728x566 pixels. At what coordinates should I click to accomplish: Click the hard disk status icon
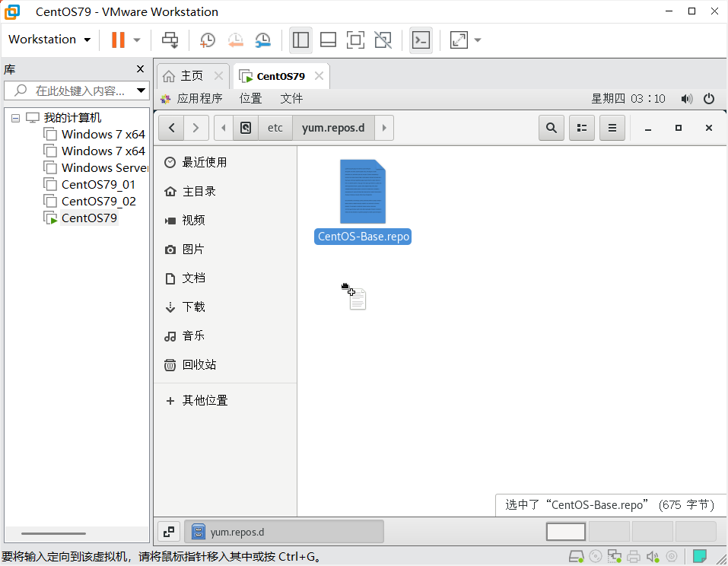tap(576, 556)
